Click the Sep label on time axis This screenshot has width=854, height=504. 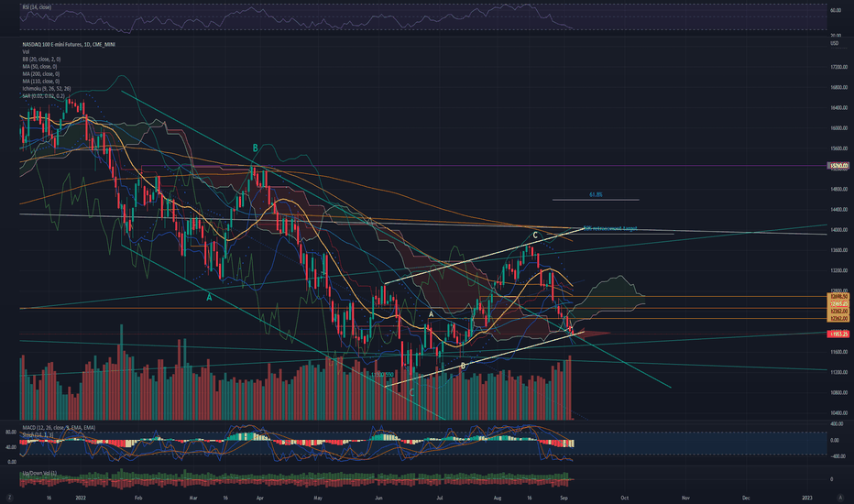(x=564, y=498)
